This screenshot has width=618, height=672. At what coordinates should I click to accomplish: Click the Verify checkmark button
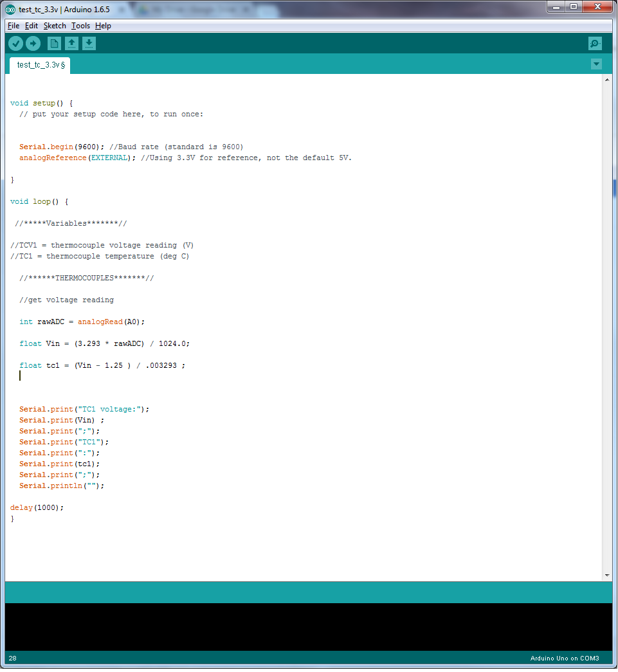(16, 43)
